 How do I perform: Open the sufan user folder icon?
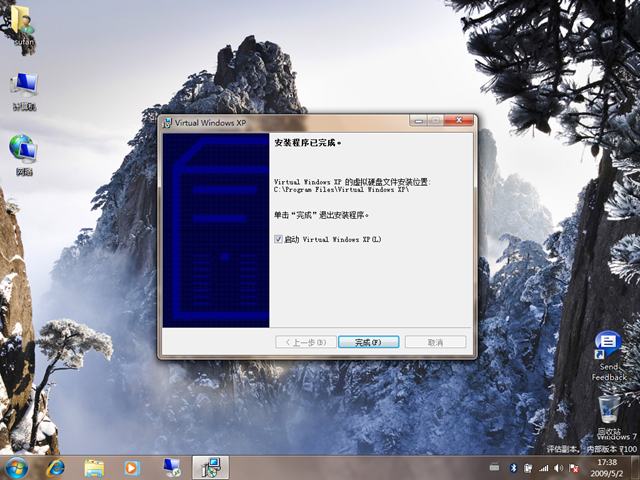coord(23,25)
